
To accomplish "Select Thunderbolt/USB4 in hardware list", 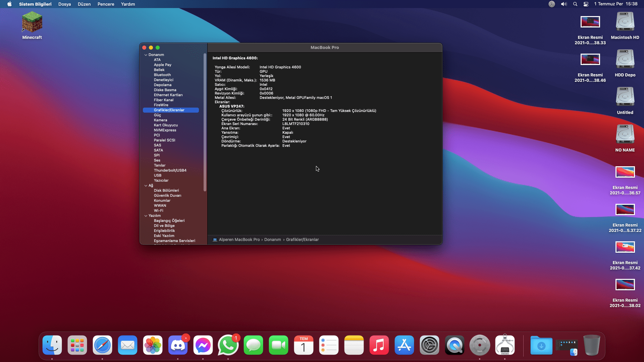I will tap(170, 170).
